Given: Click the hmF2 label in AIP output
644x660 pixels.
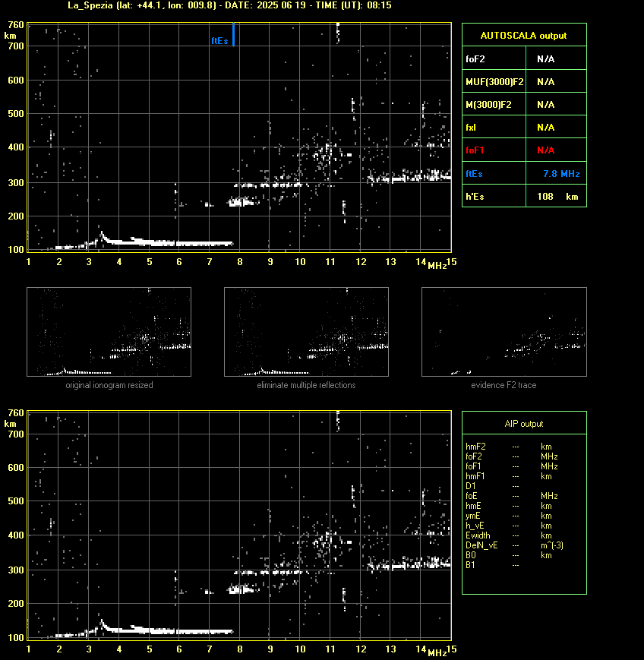Looking at the screenshot, I should (475, 447).
